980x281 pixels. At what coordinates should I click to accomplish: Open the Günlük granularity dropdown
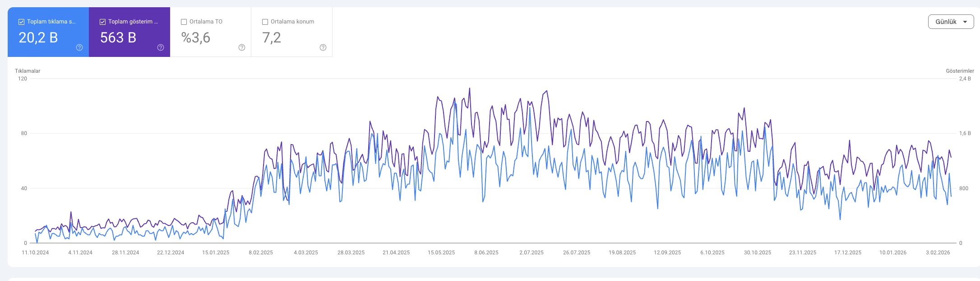(x=951, y=22)
